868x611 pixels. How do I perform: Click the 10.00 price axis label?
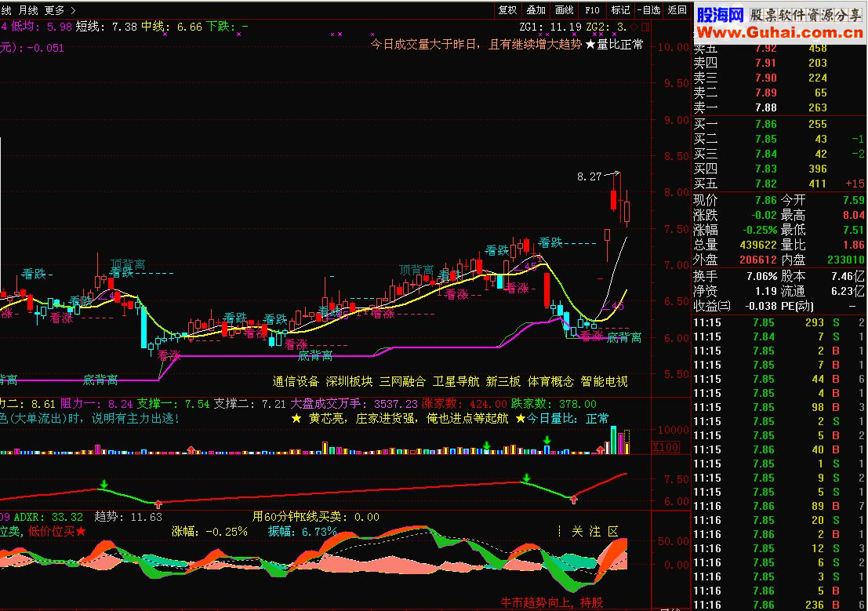coord(673,47)
